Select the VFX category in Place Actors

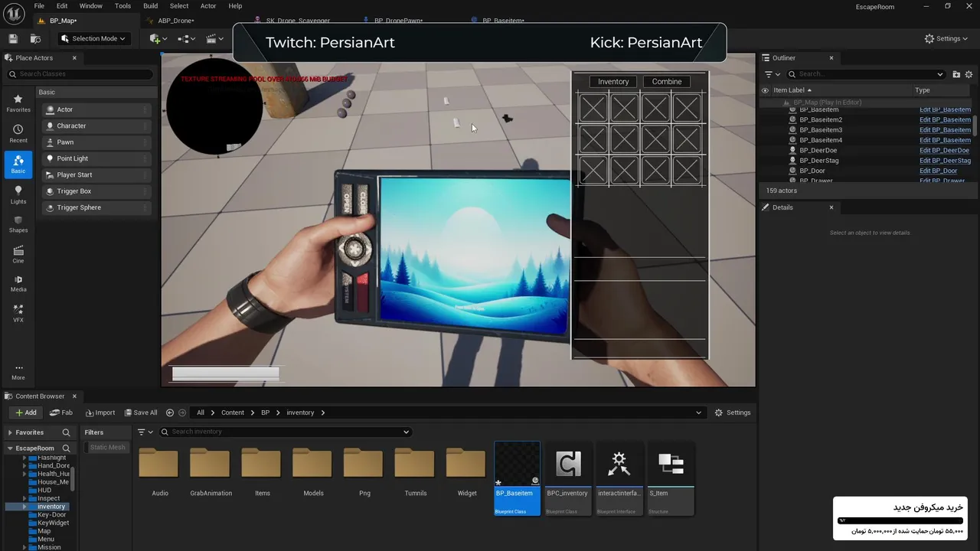point(18,313)
